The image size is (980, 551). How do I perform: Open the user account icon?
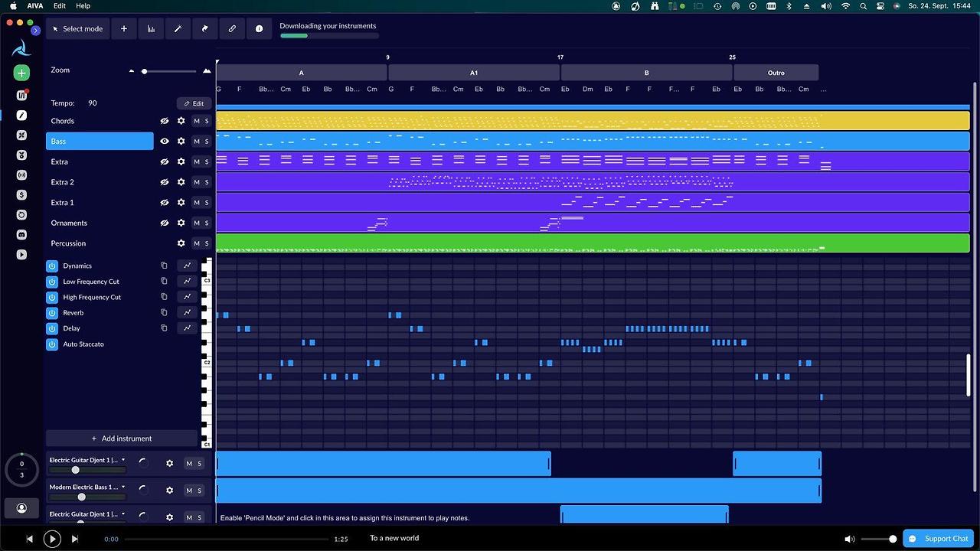(x=21, y=508)
